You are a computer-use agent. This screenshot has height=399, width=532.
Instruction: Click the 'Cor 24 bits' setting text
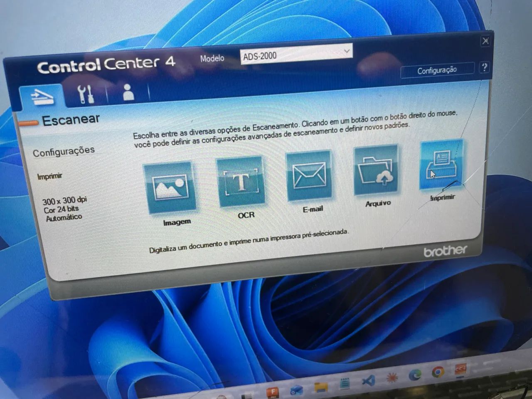pos(61,209)
